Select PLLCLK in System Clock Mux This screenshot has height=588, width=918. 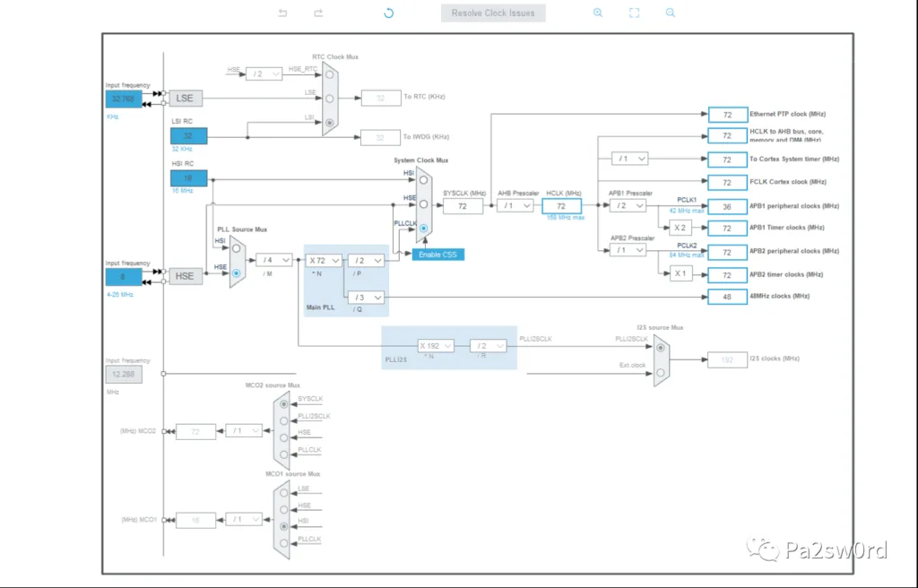tap(423, 229)
